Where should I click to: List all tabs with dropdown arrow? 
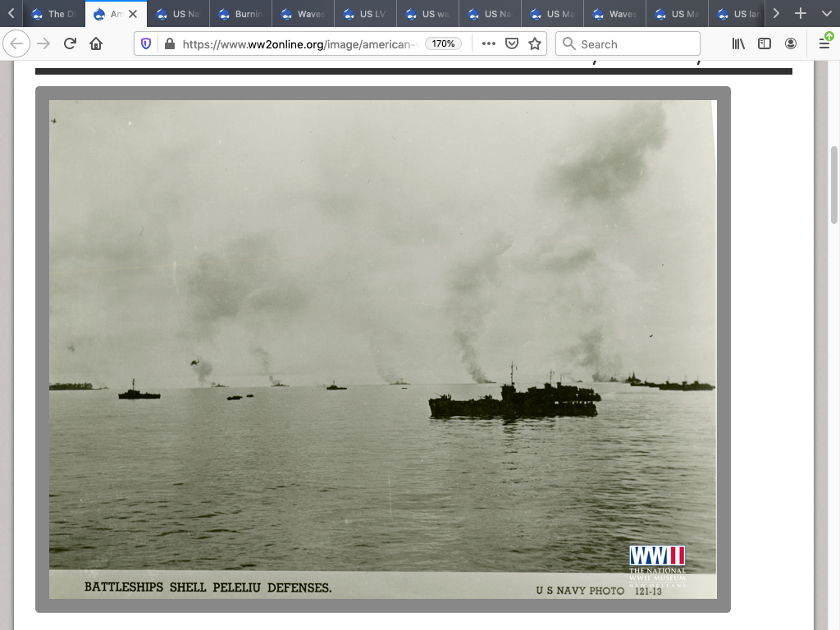826,14
